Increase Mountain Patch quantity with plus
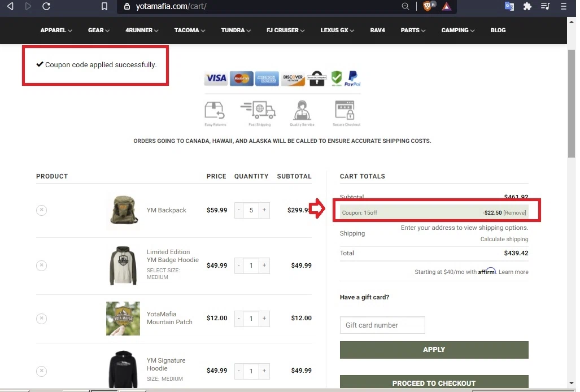 click(x=264, y=319)
